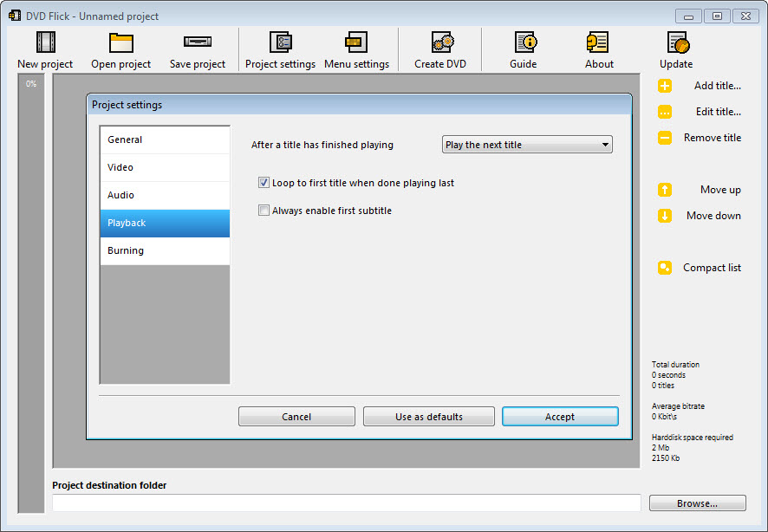Click the New project filmstrip icon

click(46, 42)
